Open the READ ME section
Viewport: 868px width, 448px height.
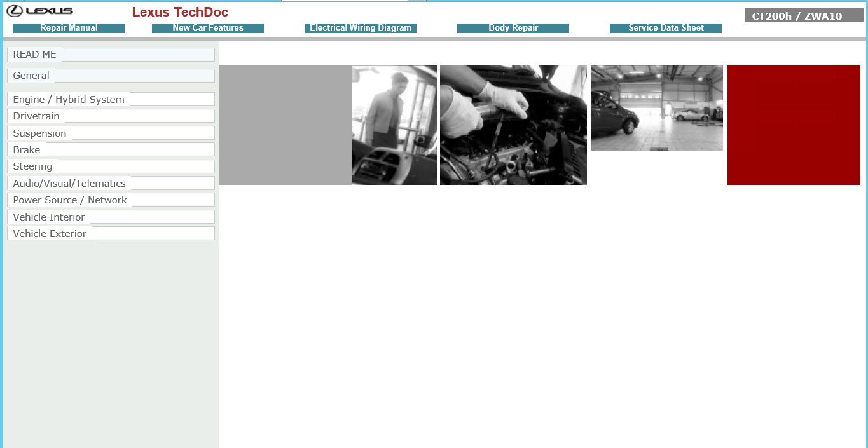(111, 55)
